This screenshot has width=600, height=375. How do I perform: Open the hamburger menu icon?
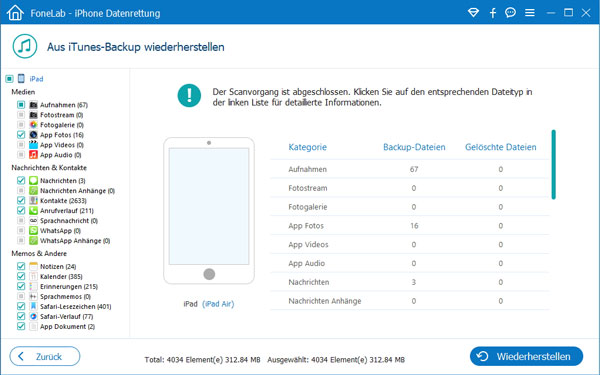click(x=530, y=13)
